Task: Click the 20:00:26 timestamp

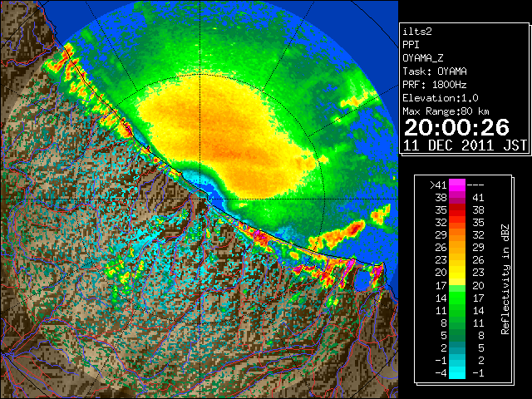Action: point(456,127)
